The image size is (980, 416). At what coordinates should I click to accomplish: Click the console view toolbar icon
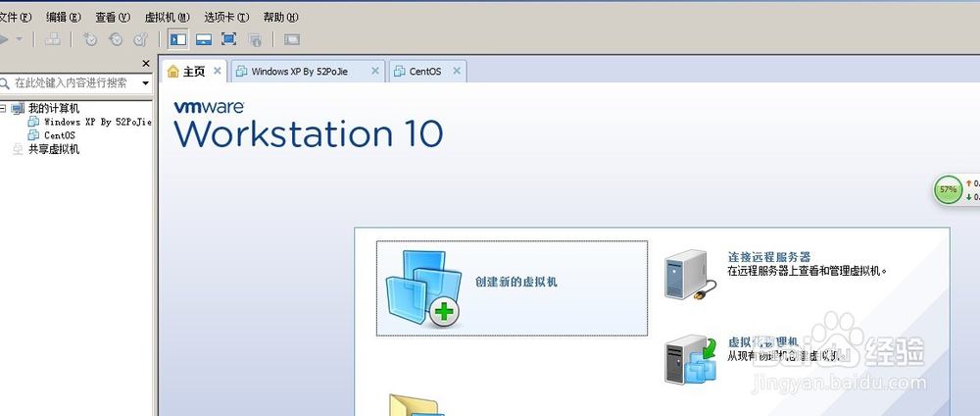pyautogui.click(x=292, y=39)
